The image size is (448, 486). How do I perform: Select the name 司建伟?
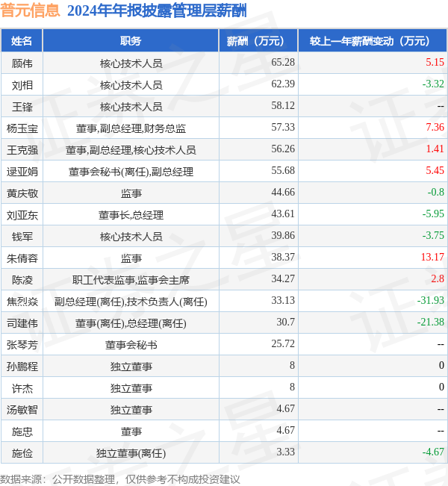[x=22, y=323]
